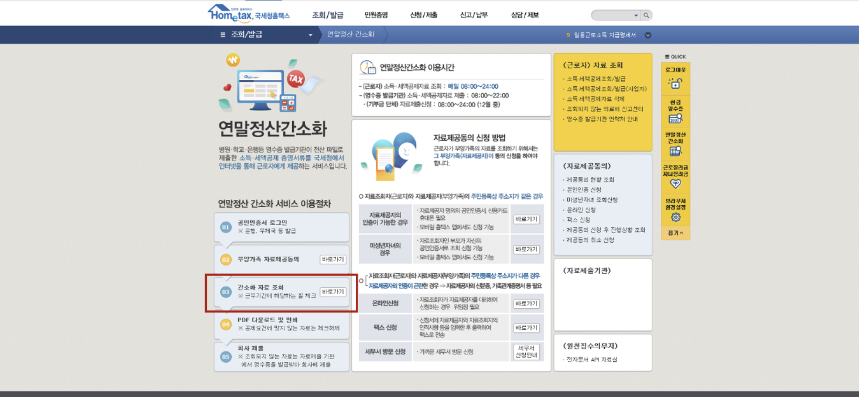Click the 공인인증서 로그인 step text
This screenshot has width=859, height=397.
[262, 223]
